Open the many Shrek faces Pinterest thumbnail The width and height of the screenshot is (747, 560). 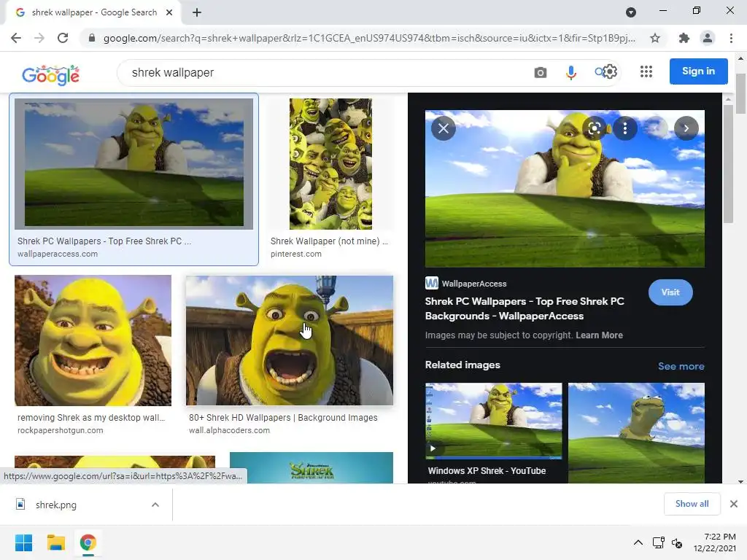tap(330, 164)
